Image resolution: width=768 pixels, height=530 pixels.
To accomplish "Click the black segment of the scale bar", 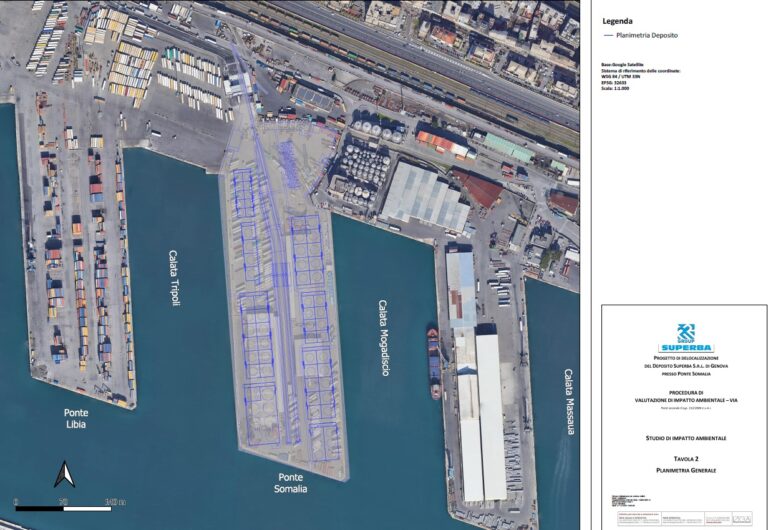I will click(42, 509).
